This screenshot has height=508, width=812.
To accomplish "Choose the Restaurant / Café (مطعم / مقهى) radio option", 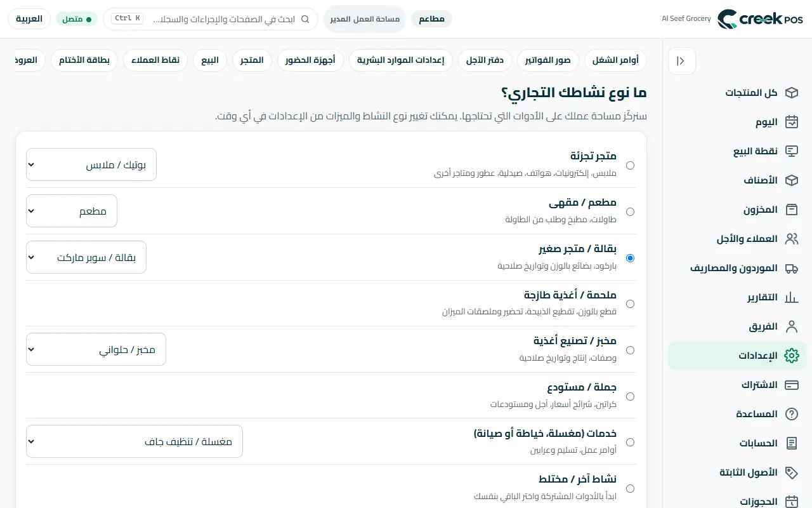I will pos(630,211).
